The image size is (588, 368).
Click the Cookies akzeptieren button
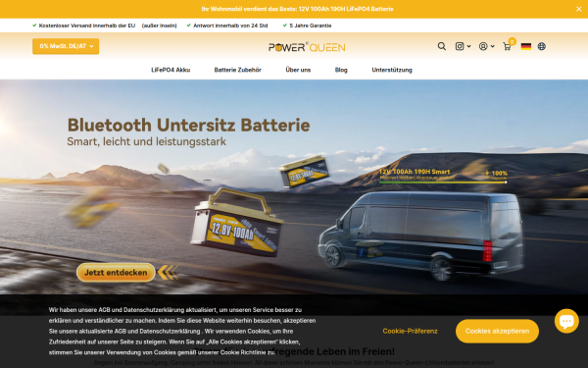(x=497, y=331)
